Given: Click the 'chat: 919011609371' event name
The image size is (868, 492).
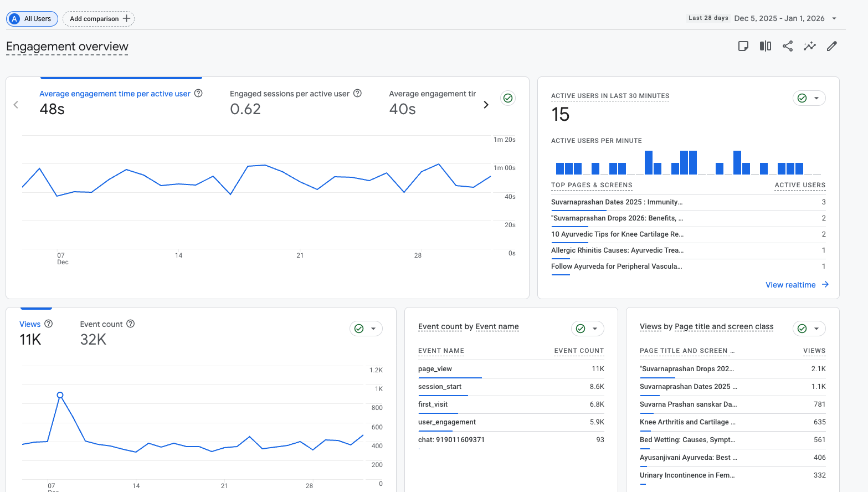Looking at the screenshot, I should (x=451, y=440).
